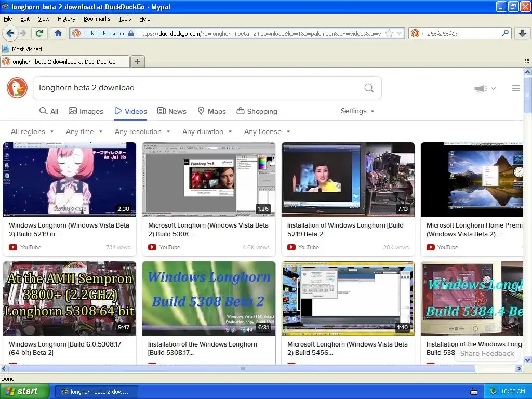Select the longhorn beta 2 download browser tab

(x=65, y=61)
